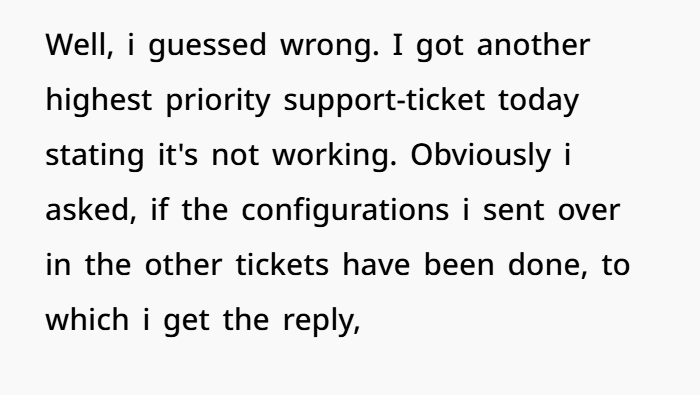Click on the word "Obviously"
The image size is (700, 395).
coord(481,156)
